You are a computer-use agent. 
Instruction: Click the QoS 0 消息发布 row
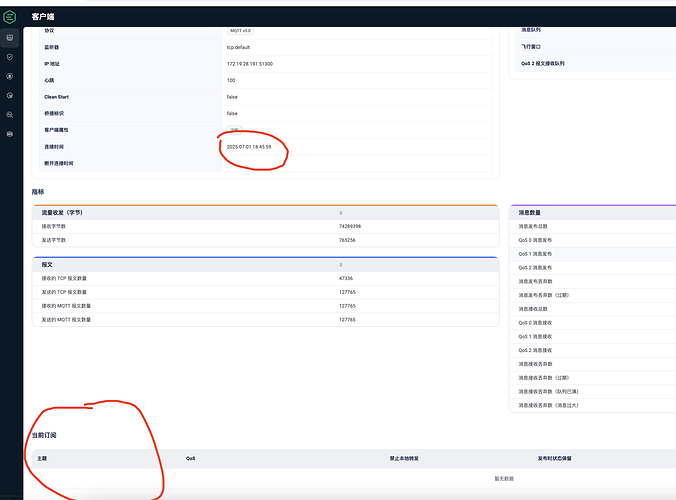pos(592,240)
